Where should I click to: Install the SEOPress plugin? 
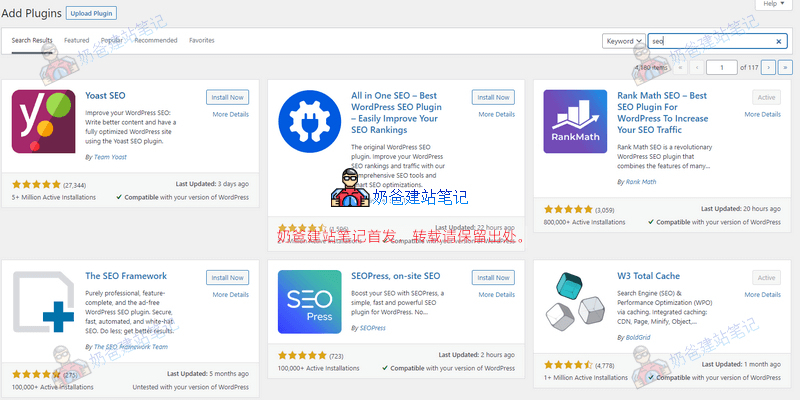pyautogui.click(x=493, y=278)
